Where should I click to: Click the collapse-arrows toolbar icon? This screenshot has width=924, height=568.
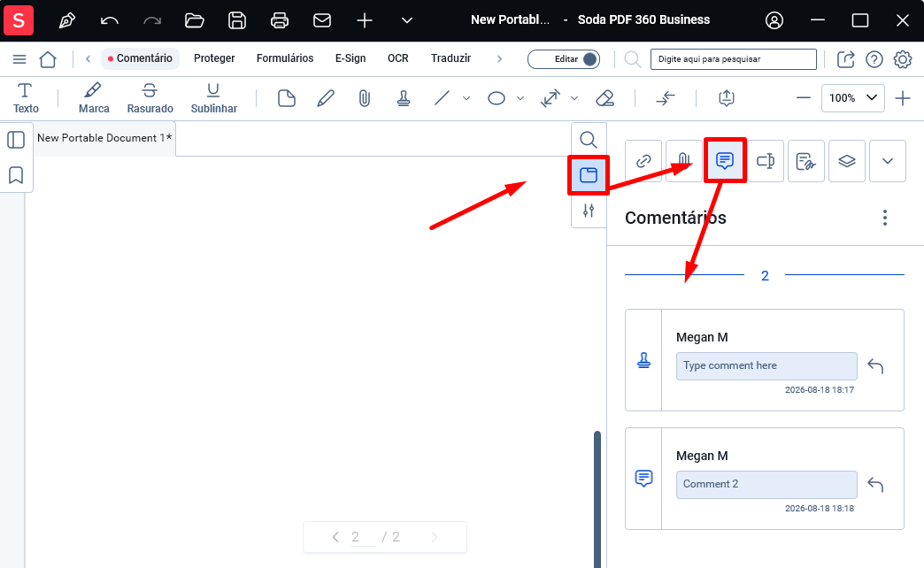666,98
